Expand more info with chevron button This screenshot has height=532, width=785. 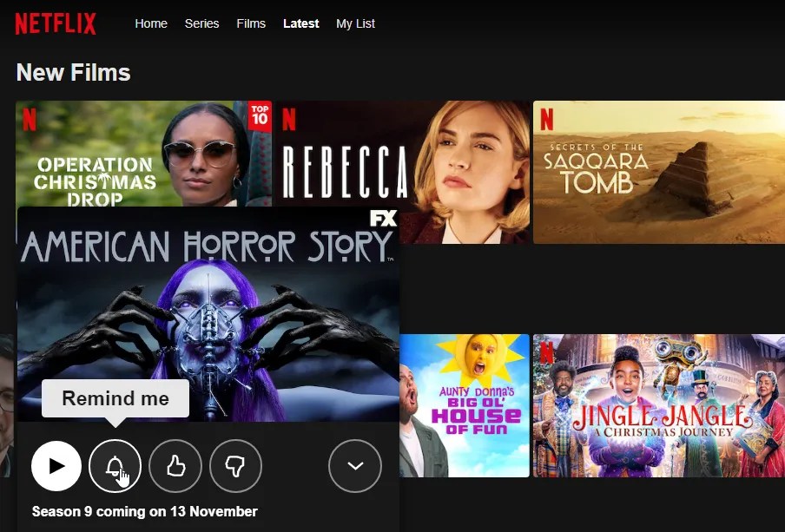pos(355,466)
